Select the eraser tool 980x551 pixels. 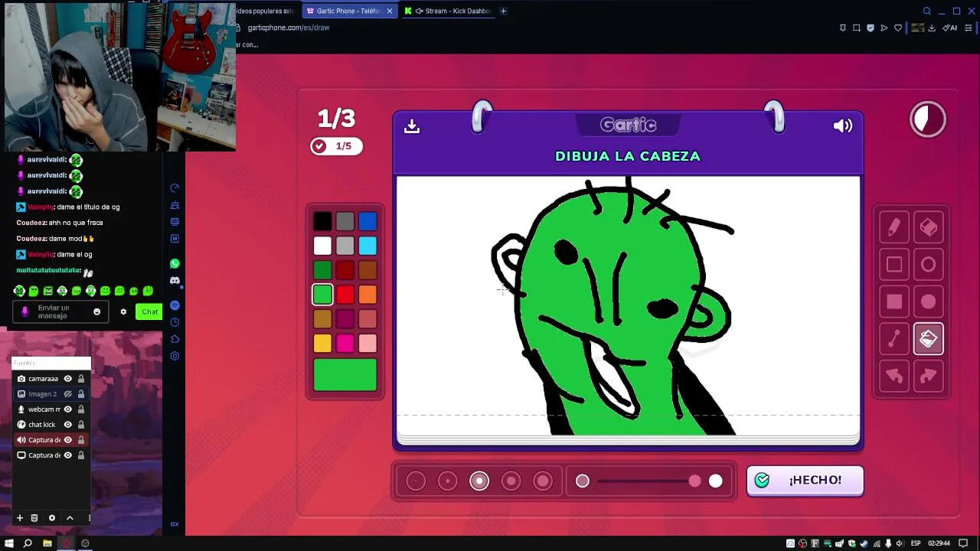point(928,227)
